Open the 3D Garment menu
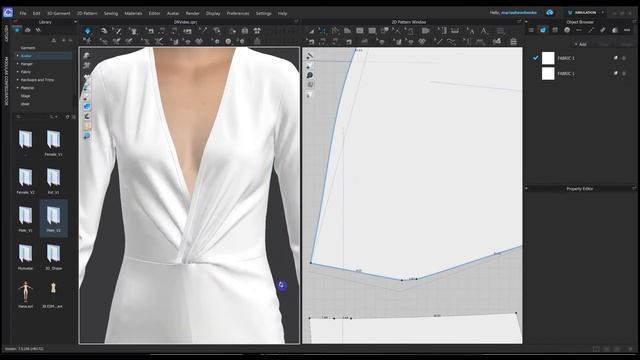 point(59,13)
